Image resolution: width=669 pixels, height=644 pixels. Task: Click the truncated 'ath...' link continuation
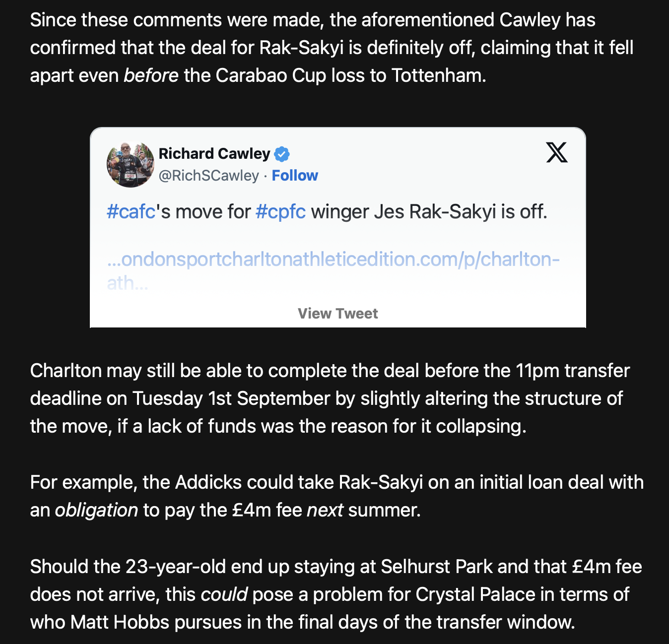[x=128, y=283]
